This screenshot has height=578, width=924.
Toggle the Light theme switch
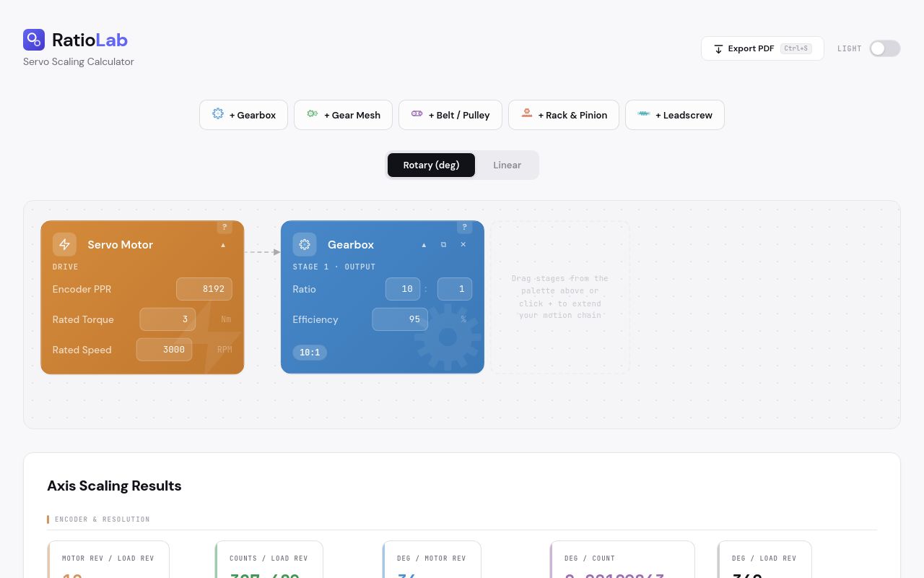[x=885, y=48]
